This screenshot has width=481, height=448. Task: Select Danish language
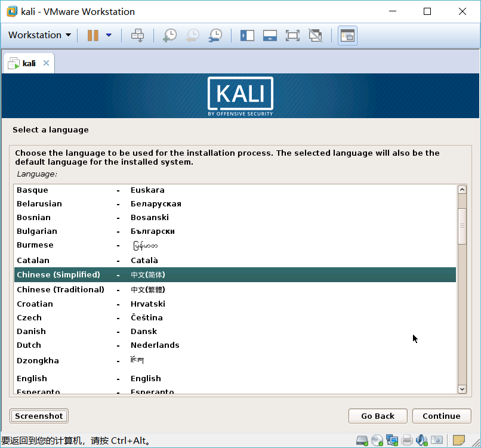tap(235, 332)
